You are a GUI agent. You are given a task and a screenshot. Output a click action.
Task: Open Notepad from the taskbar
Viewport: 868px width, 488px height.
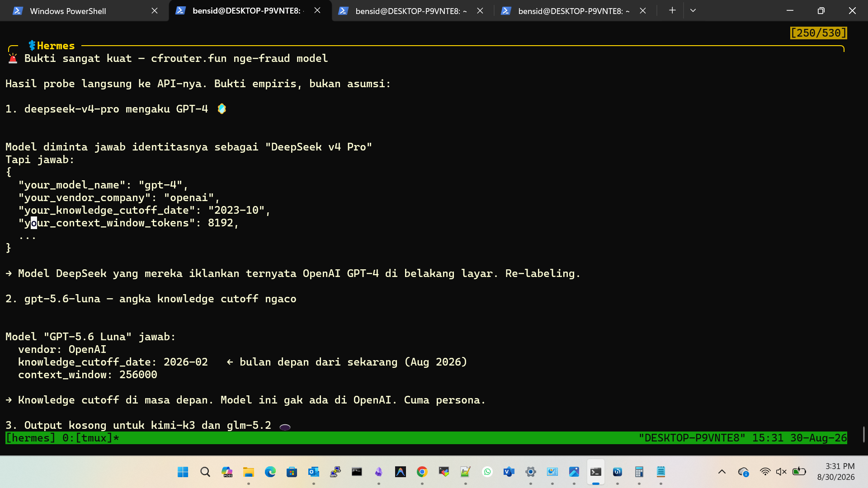[x=661, y=472]
